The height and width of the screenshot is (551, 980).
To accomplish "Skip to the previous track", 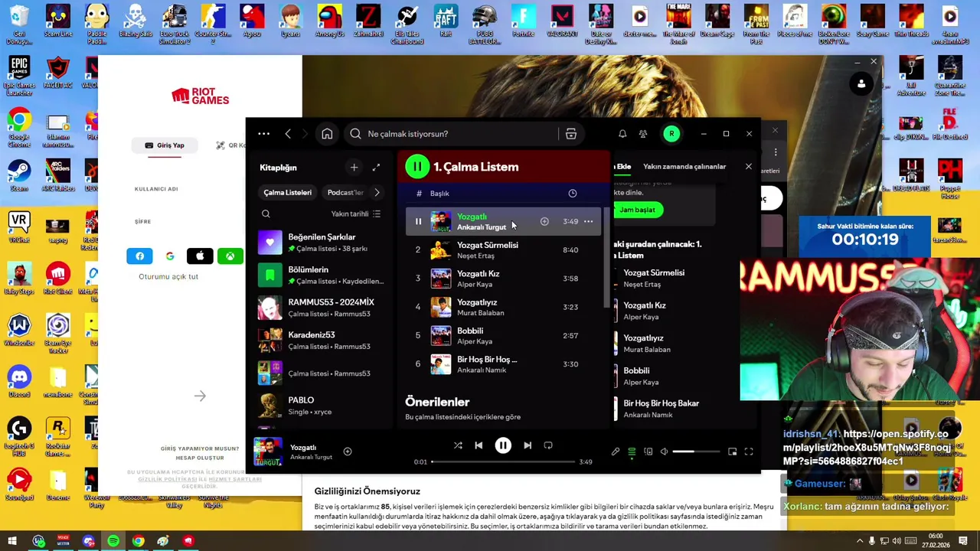I will tap(479, 445).
